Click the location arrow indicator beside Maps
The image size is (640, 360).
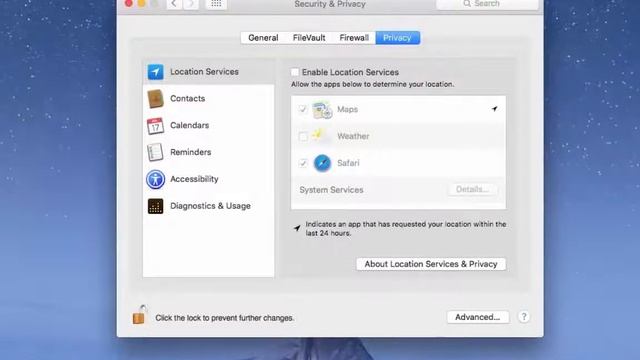(x=495, y=109)
